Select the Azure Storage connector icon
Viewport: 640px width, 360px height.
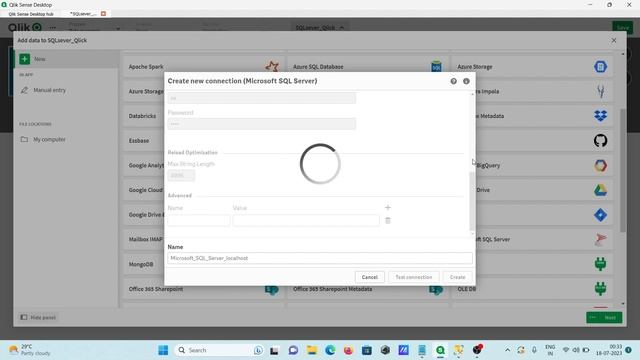click(600, 67)
